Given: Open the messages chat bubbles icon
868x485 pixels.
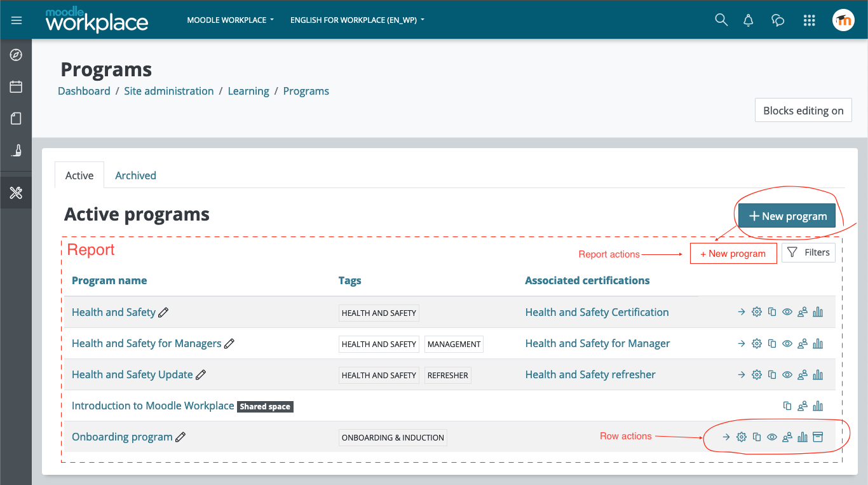Looking at the screenshot, I should 778,20.
